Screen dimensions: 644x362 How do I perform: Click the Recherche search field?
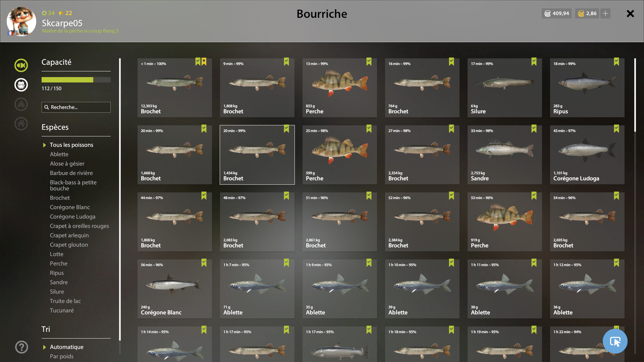[76, 107]
